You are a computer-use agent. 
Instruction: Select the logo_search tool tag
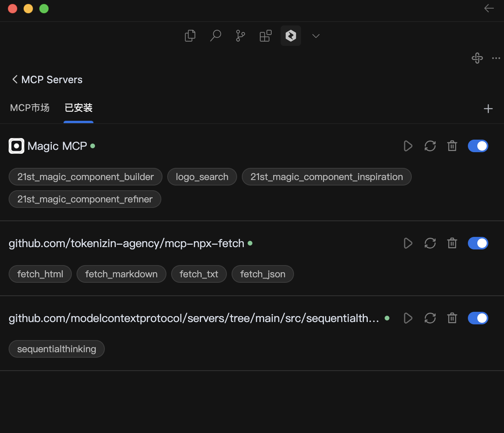pos(202,177)
